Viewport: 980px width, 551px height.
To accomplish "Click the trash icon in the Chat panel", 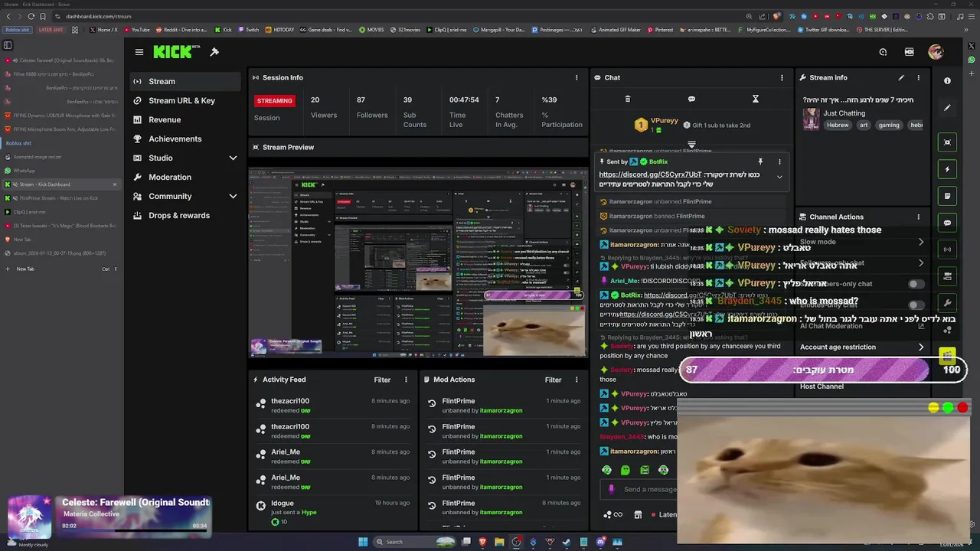I will pos(628,99).
